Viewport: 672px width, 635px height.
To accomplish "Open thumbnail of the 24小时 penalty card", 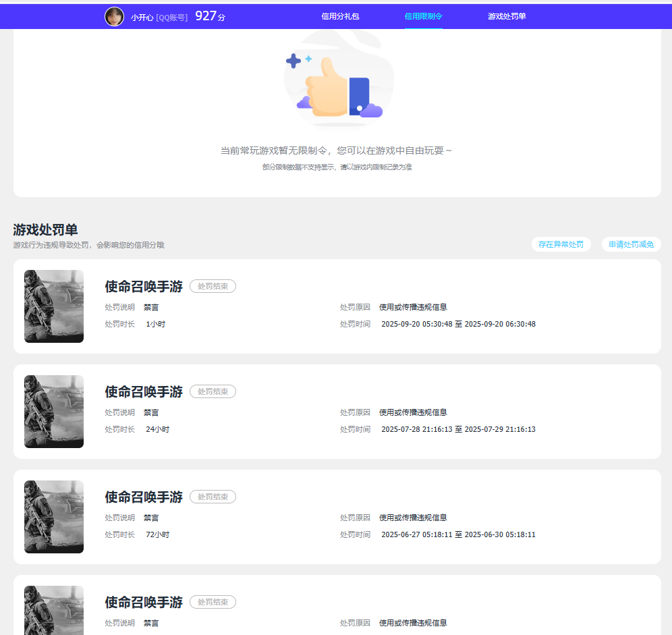I will [54, 412].
